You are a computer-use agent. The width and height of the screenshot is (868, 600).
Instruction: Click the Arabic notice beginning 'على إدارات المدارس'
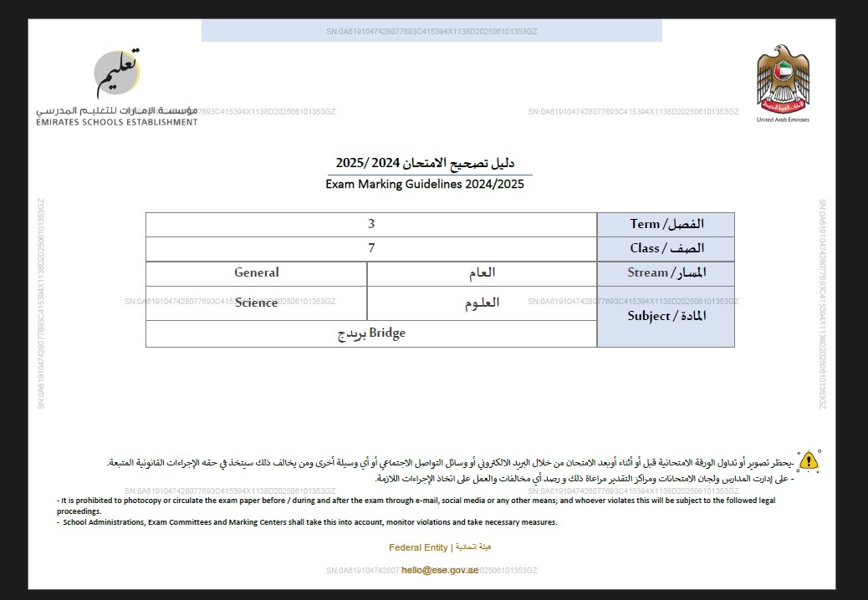tap(584, 479)
